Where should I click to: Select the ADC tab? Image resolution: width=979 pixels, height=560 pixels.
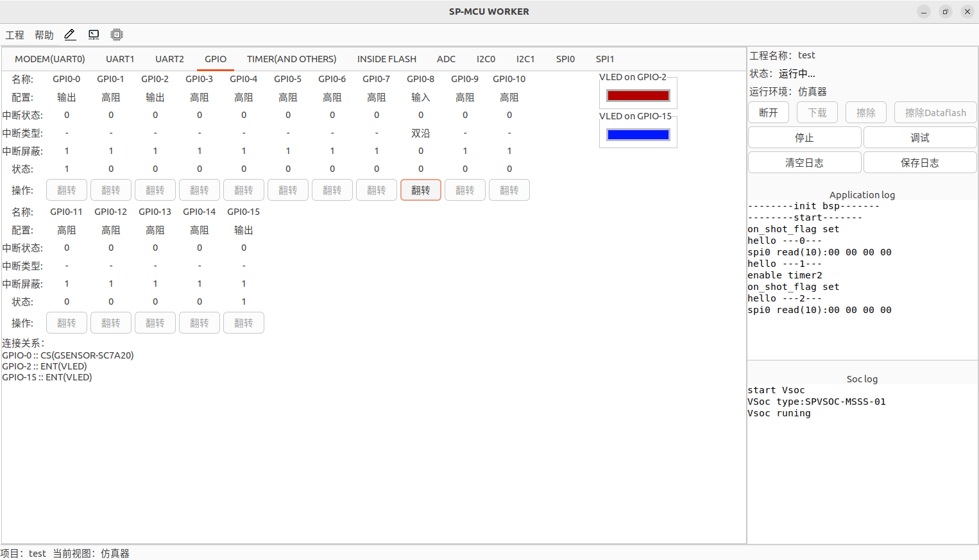pyautogui.click(x=446, y=59)
